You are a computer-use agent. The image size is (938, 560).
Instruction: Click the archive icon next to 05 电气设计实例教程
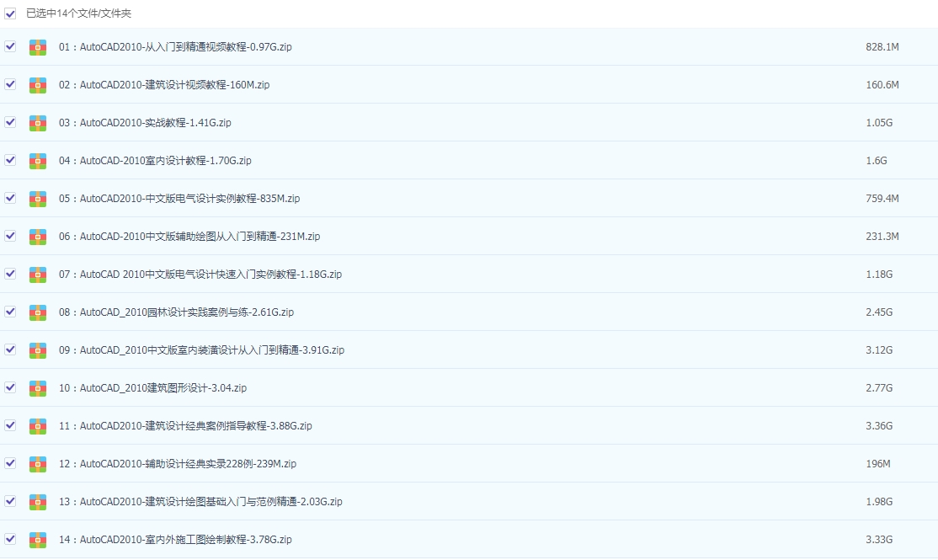coord(38,199)
